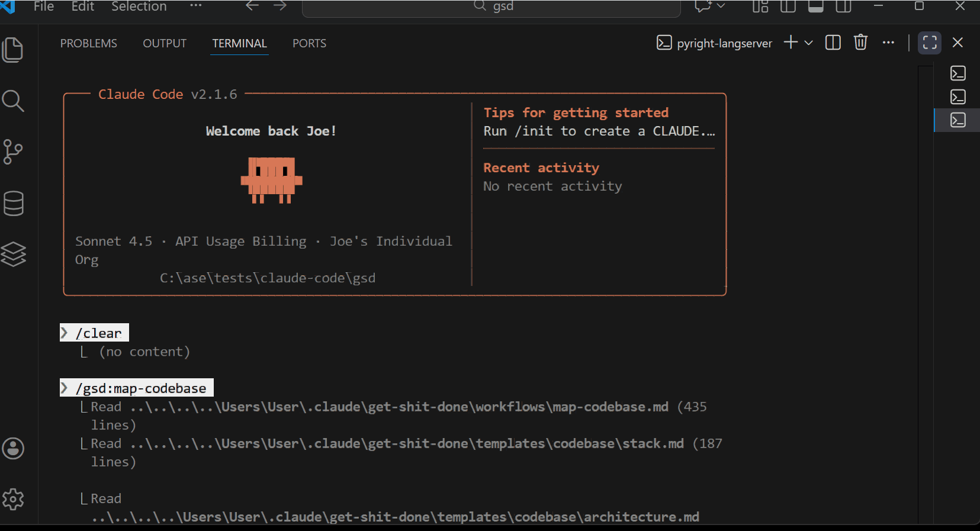Open the Selection menu
Viewport: 980px width, 531px height.
(139, 7)
